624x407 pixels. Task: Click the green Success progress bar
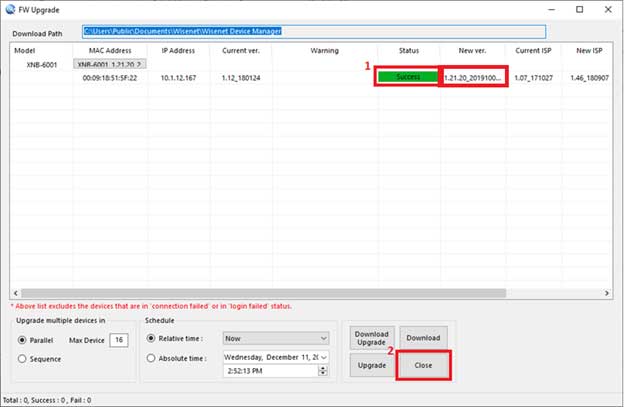[406, 76]
